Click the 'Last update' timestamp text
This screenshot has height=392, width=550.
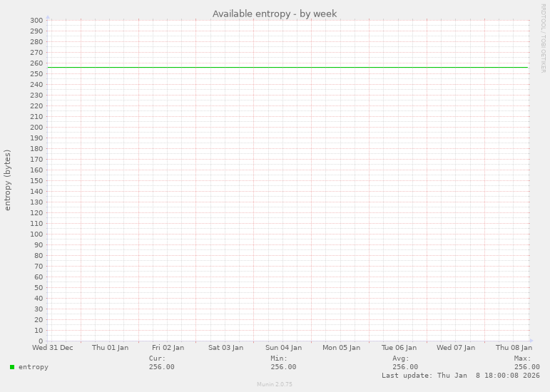[x=461, y=375]
